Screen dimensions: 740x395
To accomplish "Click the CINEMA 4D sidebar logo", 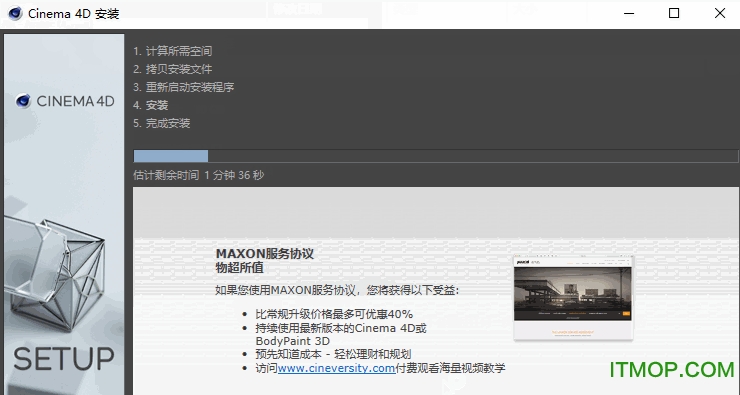I will (65, 101).
